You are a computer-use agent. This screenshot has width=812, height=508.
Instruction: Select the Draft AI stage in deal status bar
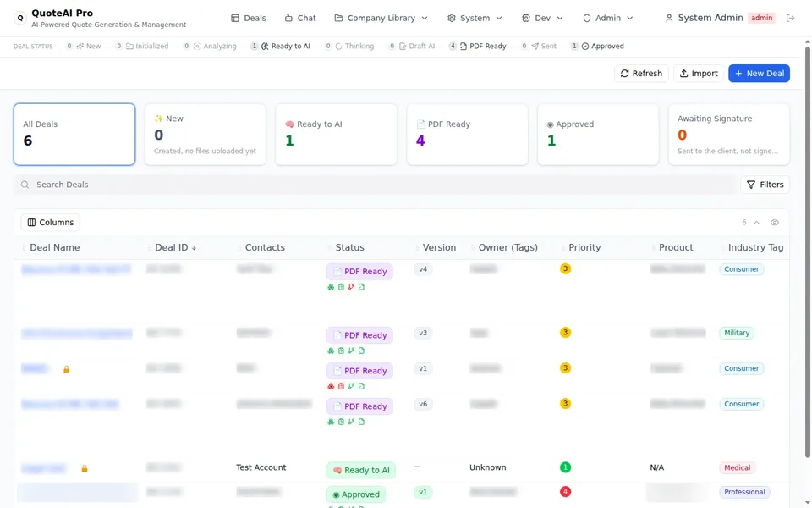[412, 46]
